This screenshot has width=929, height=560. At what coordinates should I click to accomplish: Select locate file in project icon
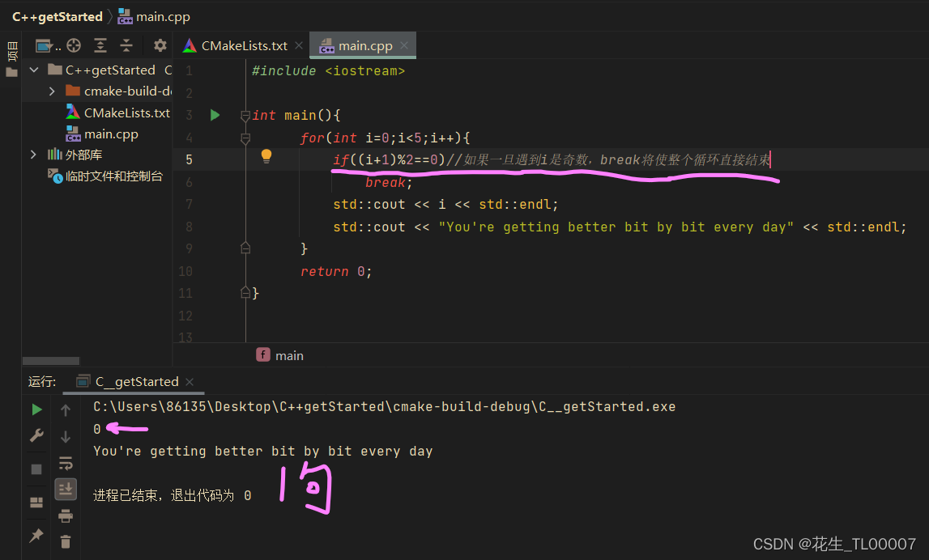[x=73, y=46]
